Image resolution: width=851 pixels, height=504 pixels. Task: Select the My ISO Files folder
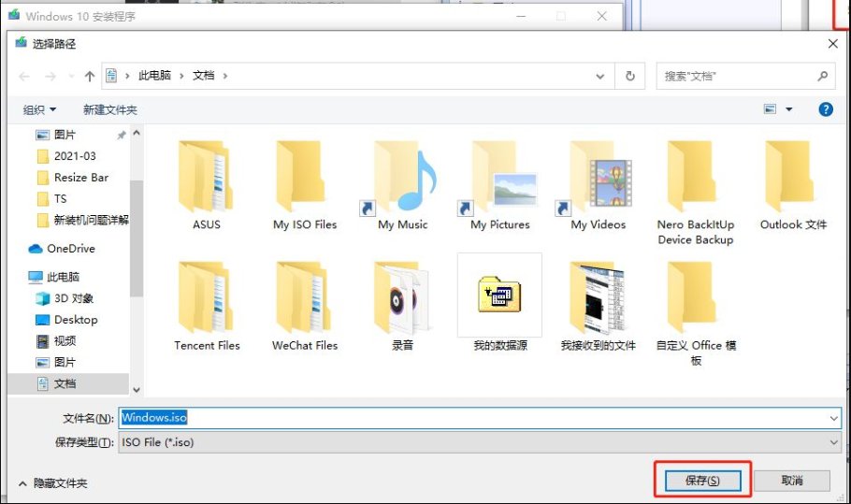(304, 182)
